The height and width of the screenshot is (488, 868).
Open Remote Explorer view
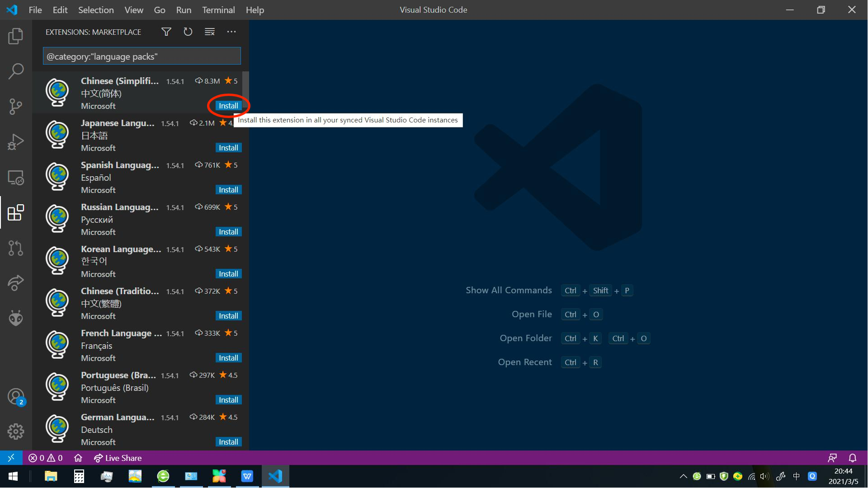click(x=16, y=178)
